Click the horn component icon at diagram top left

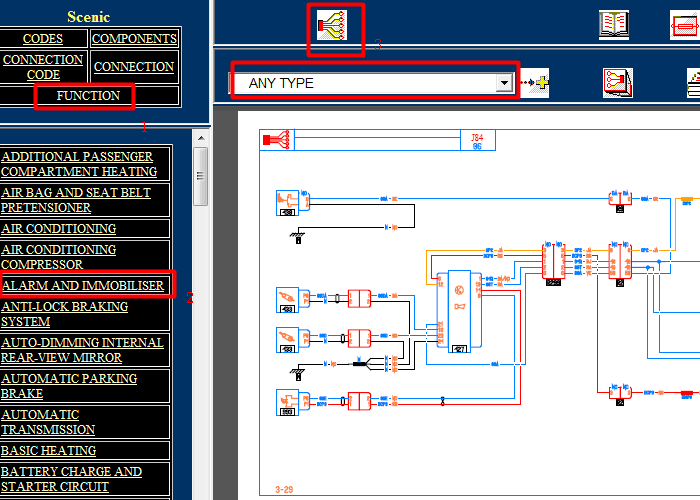pyautogui.click(x=287, y=203)
